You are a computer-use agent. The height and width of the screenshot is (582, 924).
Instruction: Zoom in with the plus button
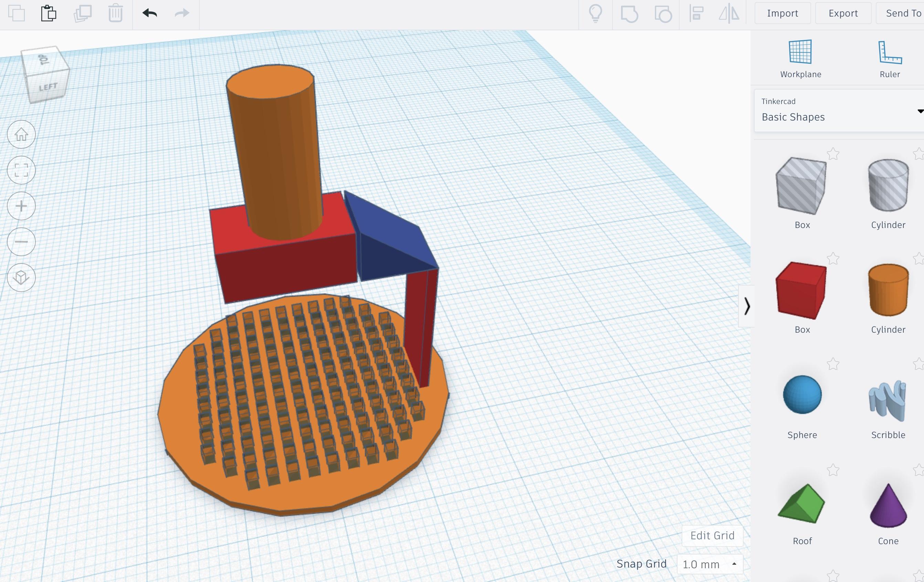point(21,206)
